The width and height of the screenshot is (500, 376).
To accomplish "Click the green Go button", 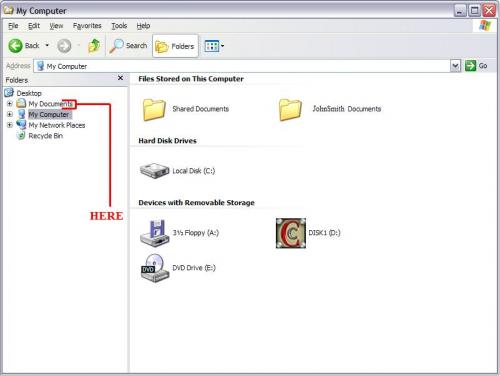I will tap(476, 66).
